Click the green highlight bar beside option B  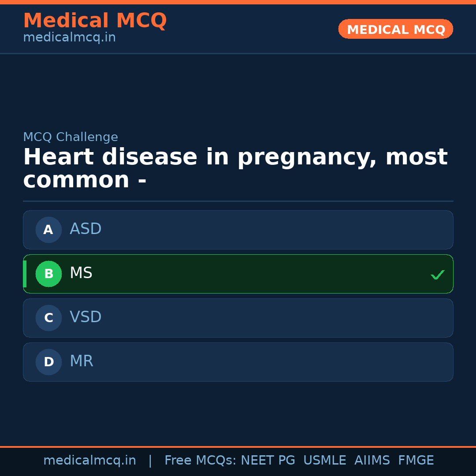(25, 274)
